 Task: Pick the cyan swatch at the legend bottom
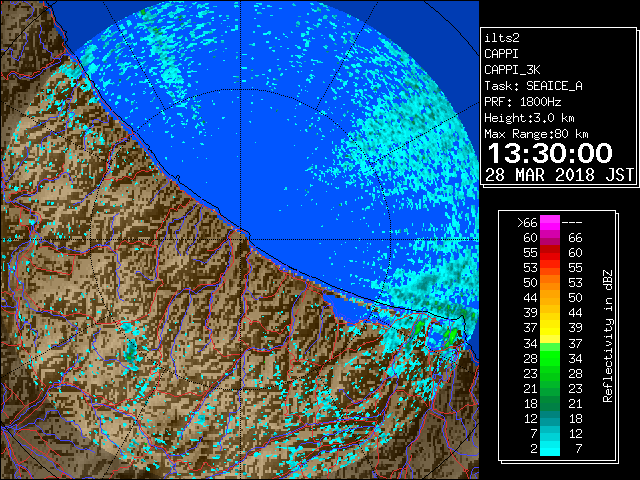[550, 448]
